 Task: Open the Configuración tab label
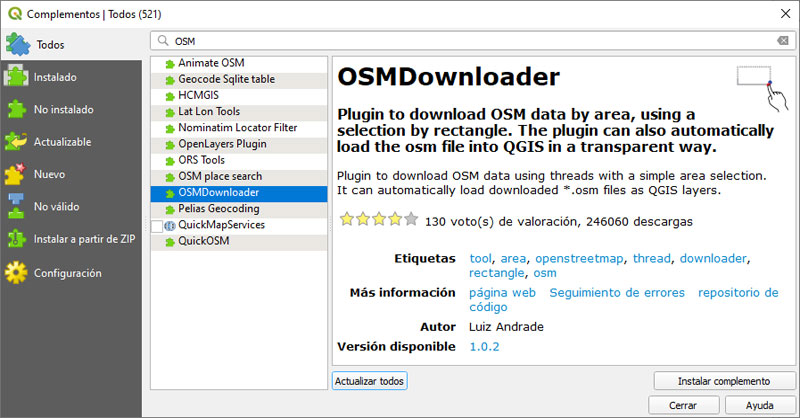[68, 273]
